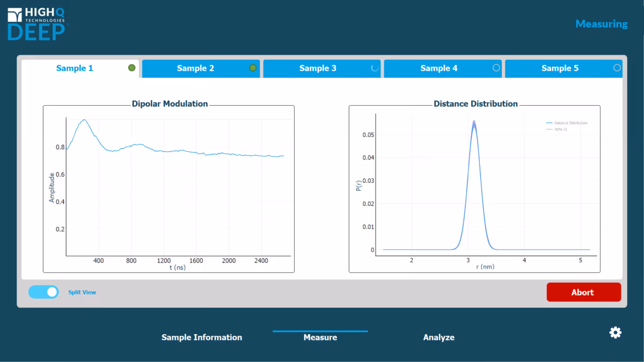Click the 95% CI legend entry

[x=557, y=129]
